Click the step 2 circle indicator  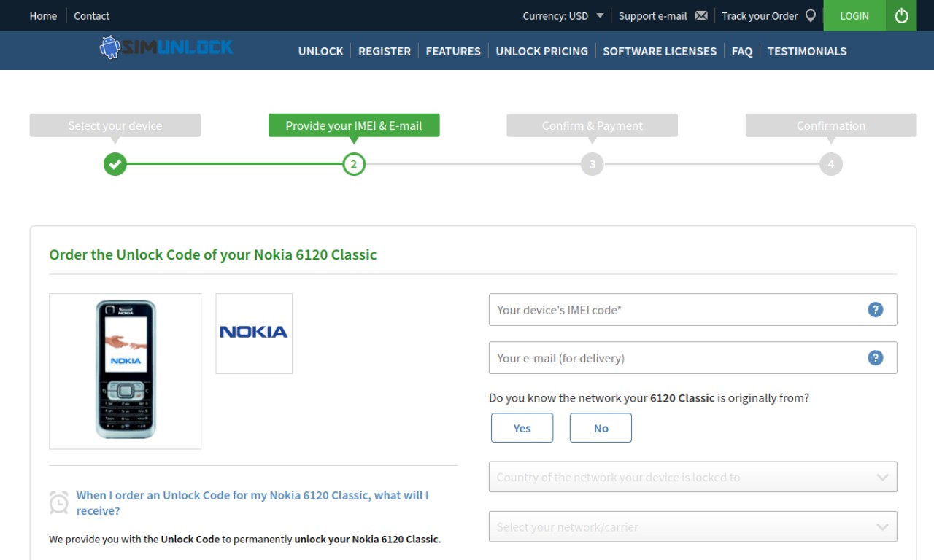click(x=354, y=164)
